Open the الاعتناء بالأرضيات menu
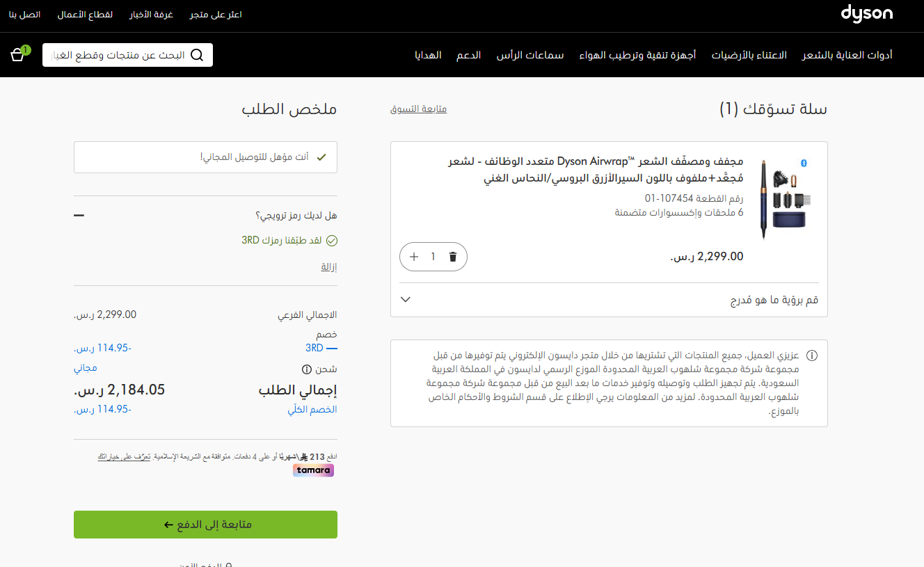This screenshot has width=924, height=567. (748, 55)
